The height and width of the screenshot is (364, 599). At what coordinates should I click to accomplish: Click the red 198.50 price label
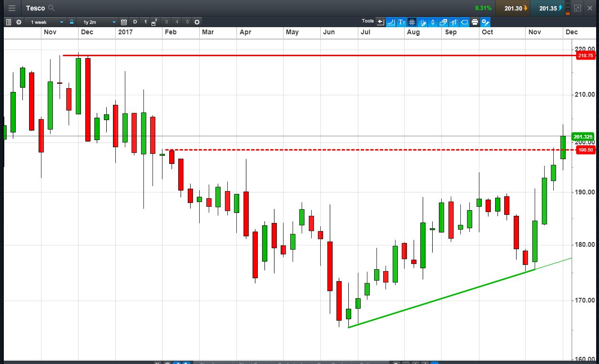point(585,150)
